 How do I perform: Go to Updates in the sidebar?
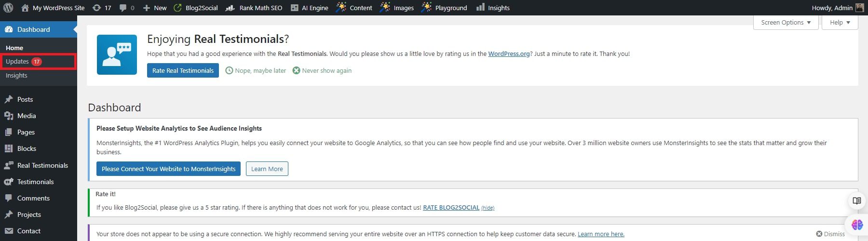click(x=18, y=62)
